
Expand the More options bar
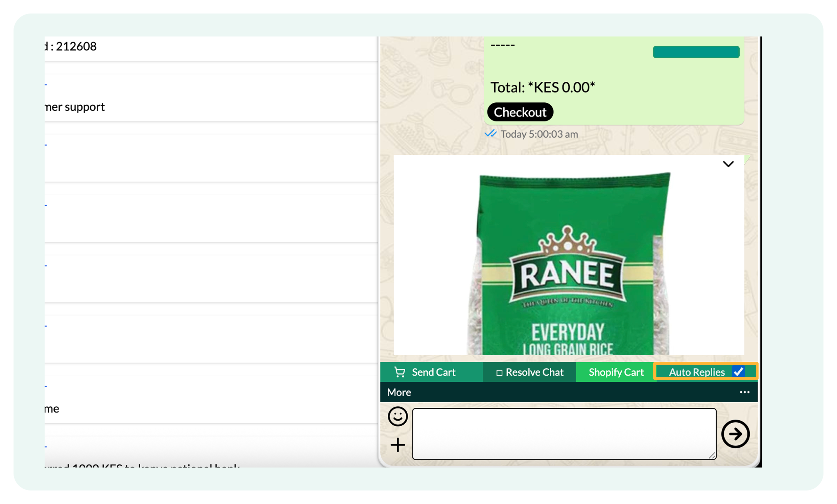399,392
